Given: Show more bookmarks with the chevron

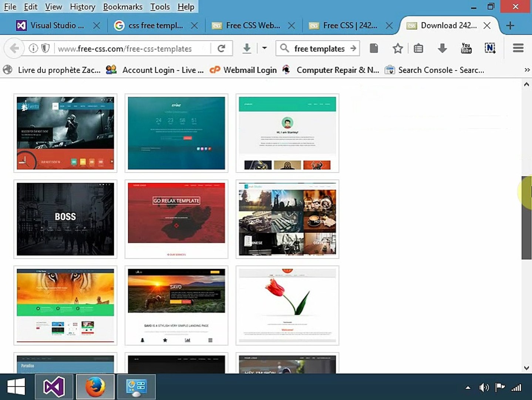Looking at the screenshot, I should (527, 70).
